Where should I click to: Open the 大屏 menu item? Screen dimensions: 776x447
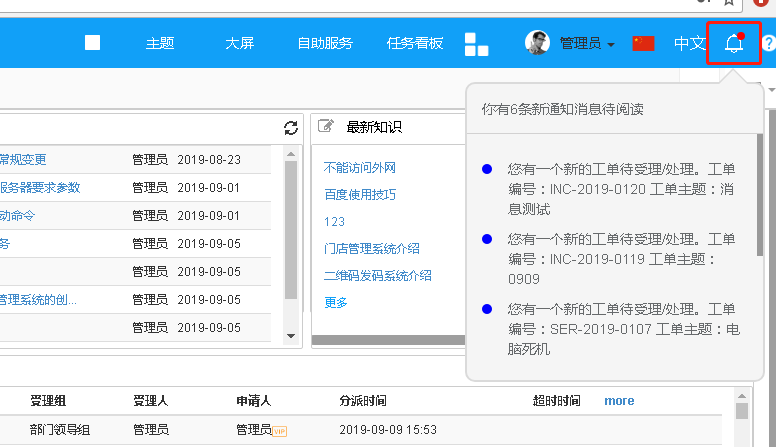coord(239,43)
